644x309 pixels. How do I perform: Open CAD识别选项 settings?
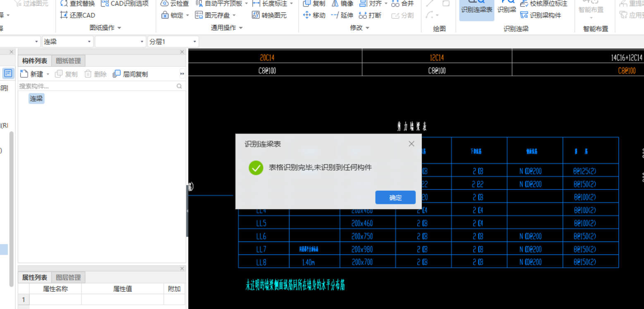click(124, 4)
